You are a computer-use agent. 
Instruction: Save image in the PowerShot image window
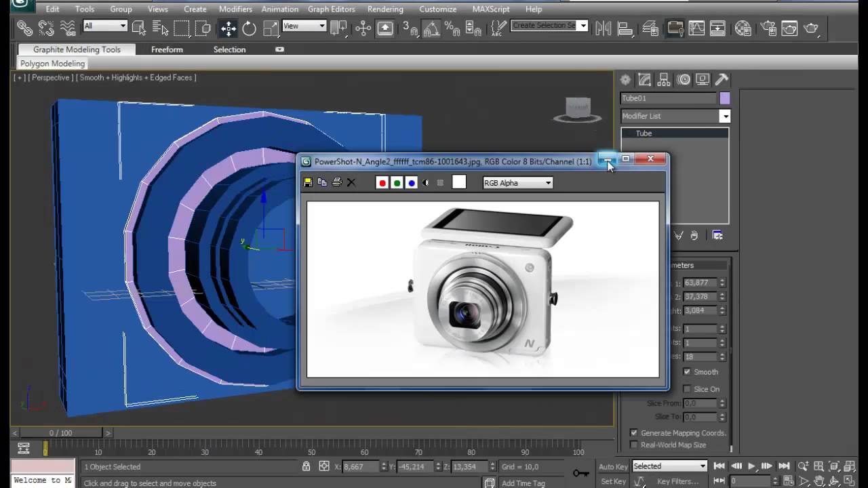click(308, 182)
